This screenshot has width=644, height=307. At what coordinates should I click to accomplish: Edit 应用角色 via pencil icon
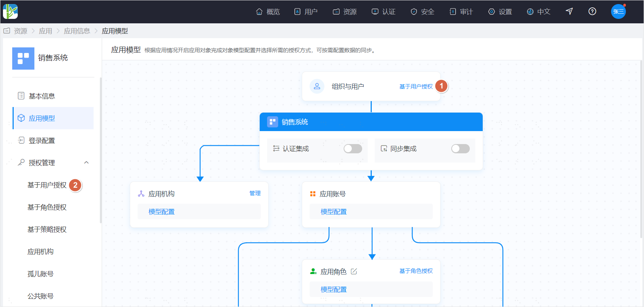pyautogui.click(x=354, y=271)
